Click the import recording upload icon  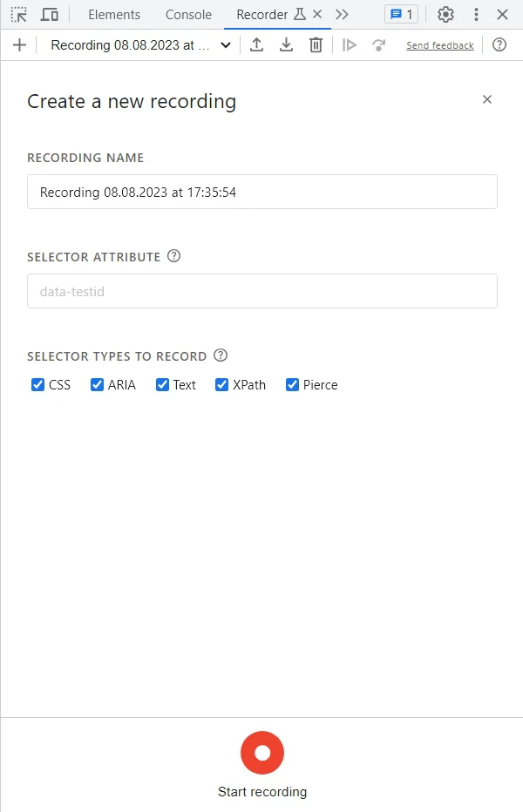[x=256, y=45]
